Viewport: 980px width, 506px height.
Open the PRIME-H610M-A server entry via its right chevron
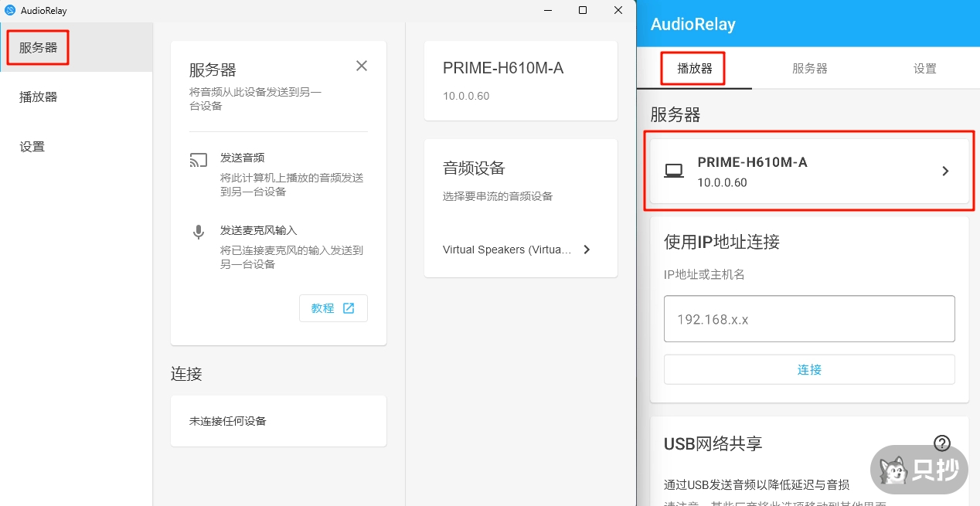click(x=945, y=171)
